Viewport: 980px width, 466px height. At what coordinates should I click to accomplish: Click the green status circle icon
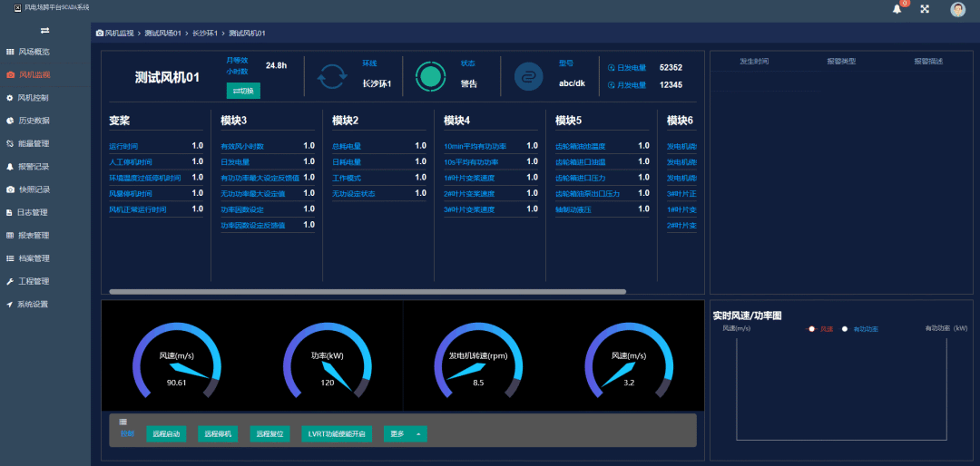pyautogui.click(x=430, y=77)
